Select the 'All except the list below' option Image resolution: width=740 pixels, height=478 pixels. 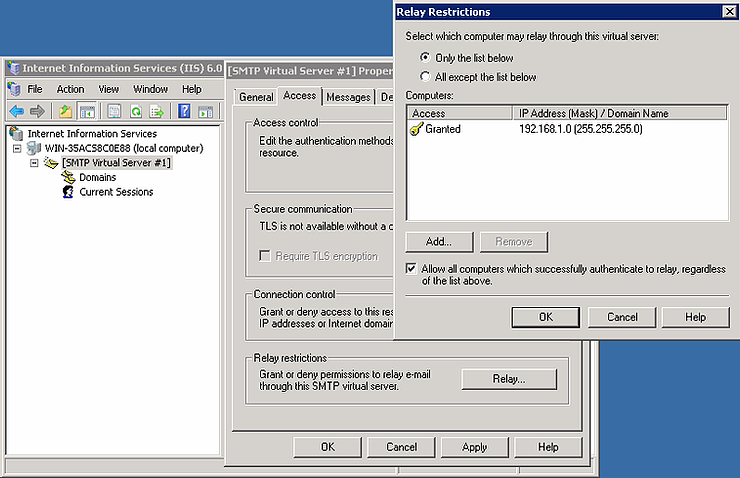426,77
